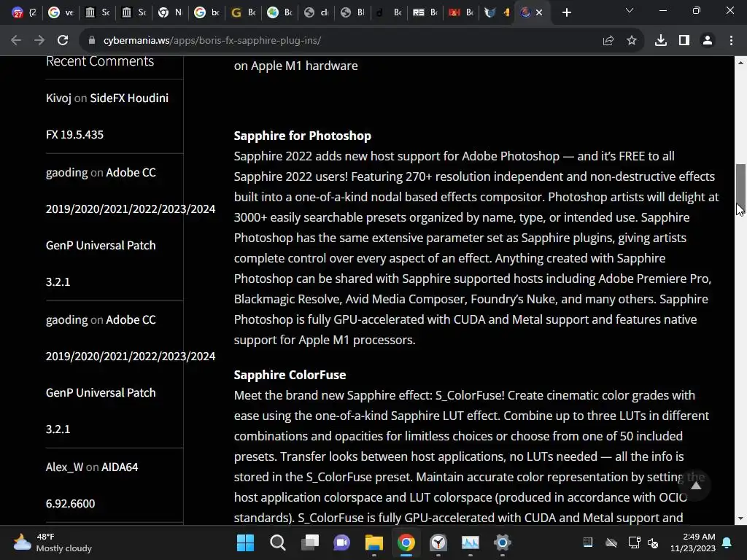Click the tray volume muted icon
This screenshot has height=560, width=747.
click(653, 542)
